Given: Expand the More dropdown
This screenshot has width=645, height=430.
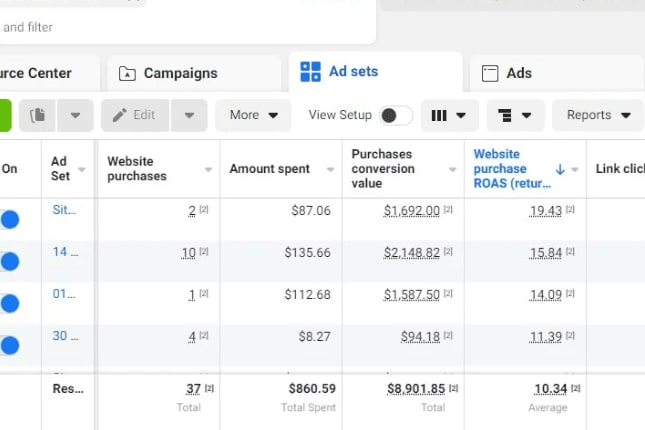Looking at the screenshot, I should 253,115.
